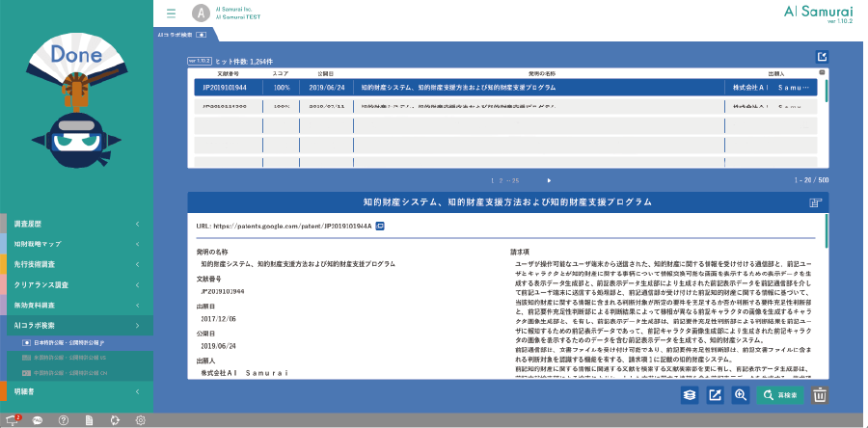Click the export icon above results table

(x=822, y=57)
